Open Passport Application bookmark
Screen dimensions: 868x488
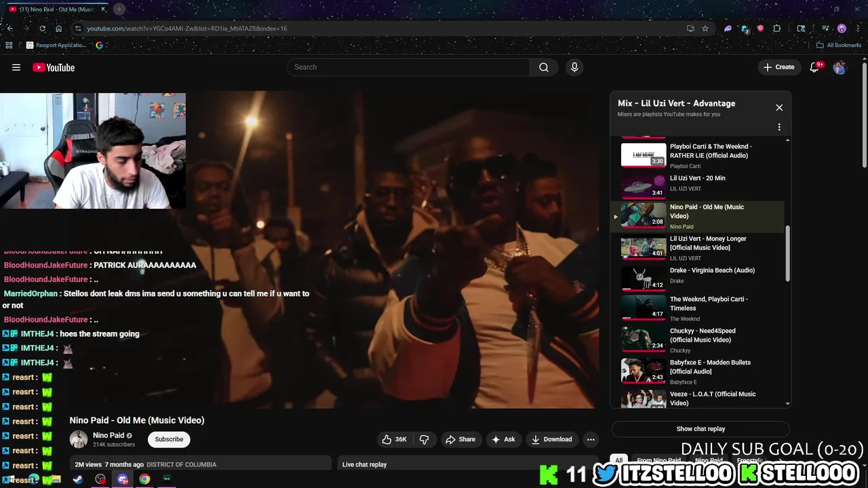pos(56,45)
